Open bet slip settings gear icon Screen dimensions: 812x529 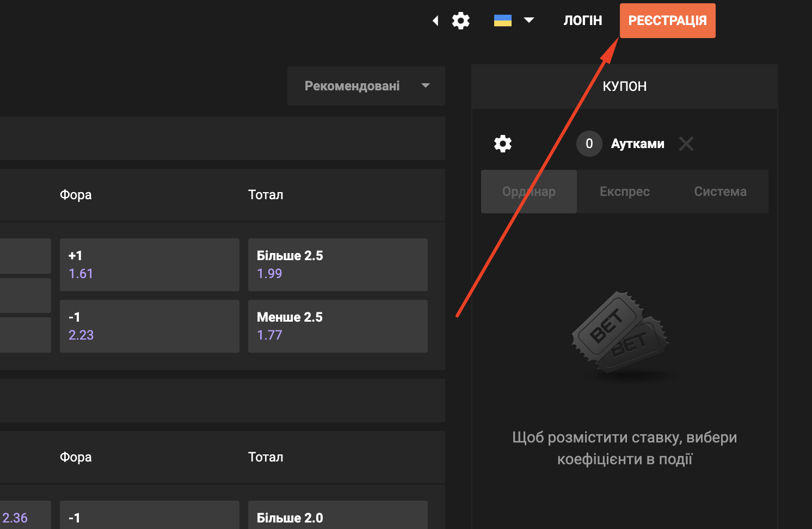(x=502, y=144)
